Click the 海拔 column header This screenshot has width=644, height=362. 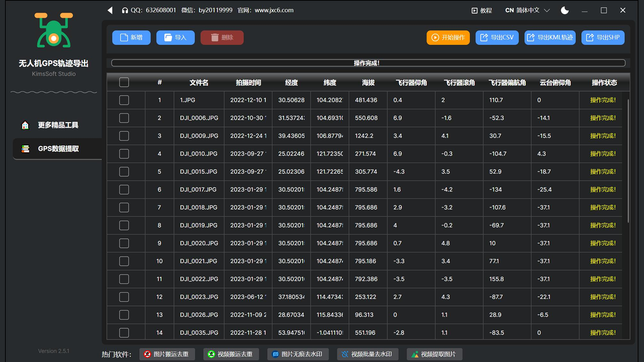[x=368, y=82]
